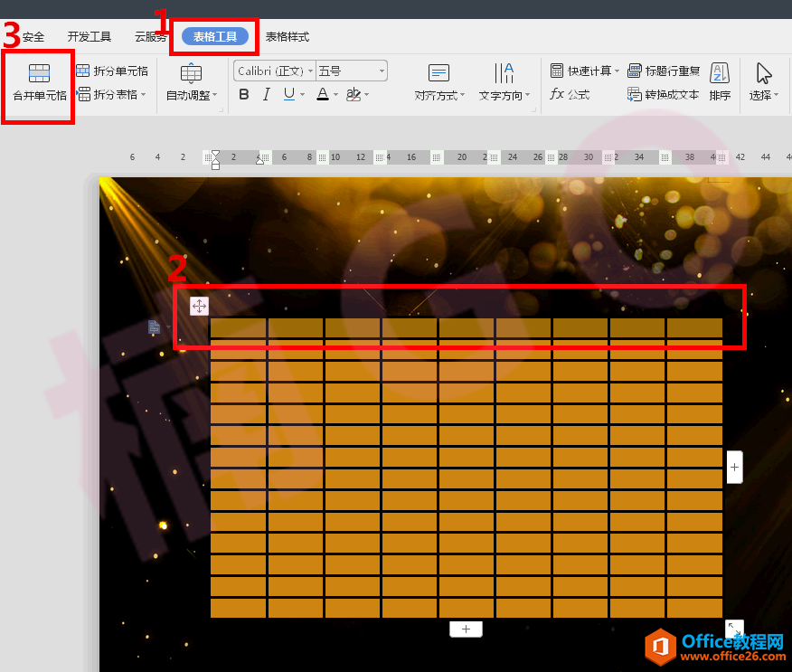Screen dimensions: 792x672
Task: Click the Merge Cells (合并单元格) button
Action: (x=40, y=83)
